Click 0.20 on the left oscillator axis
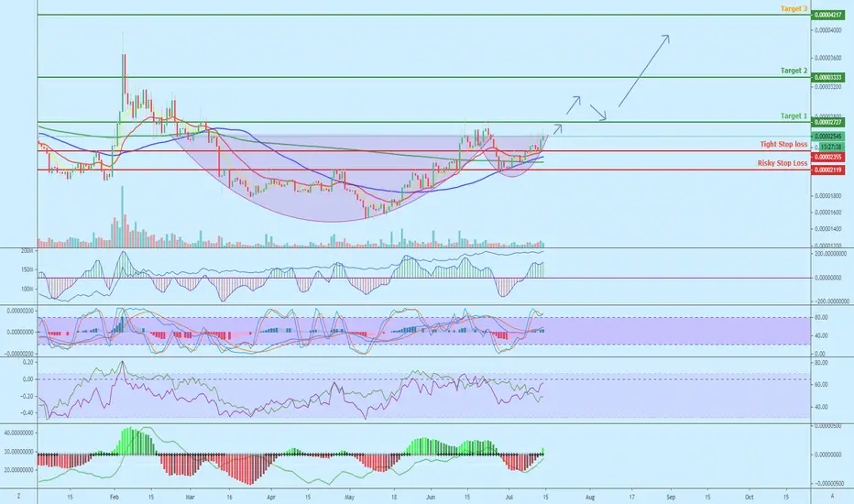This screenshot has width=854, height=504. [x=27, y=362]
